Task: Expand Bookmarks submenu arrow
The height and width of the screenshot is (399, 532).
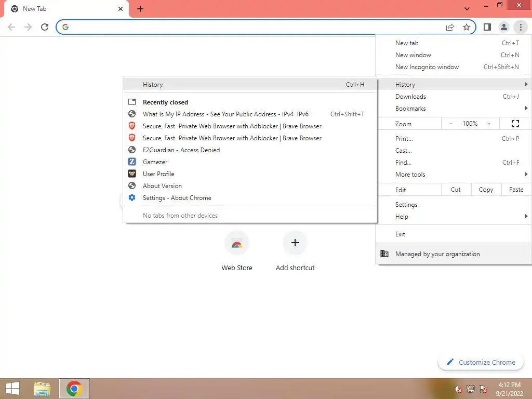Action: [x=526, y=108]
